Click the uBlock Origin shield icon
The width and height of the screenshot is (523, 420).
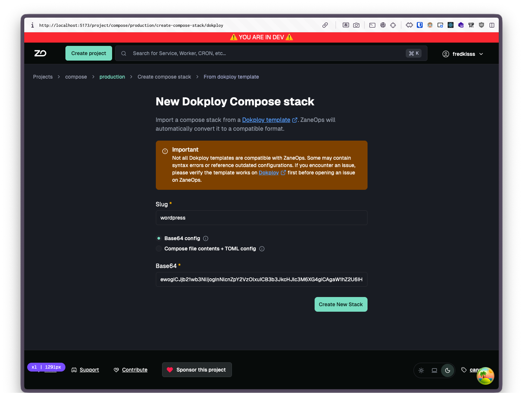(481, 25)
